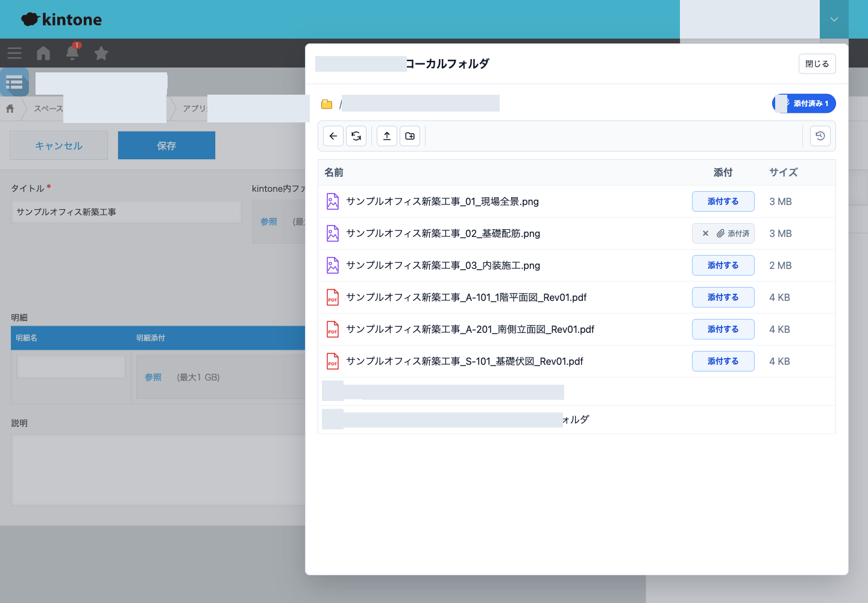This screenshot has height=603, width=868.
Task: Click the image icon for 01_現場全景.png
Action: point(333,201)
